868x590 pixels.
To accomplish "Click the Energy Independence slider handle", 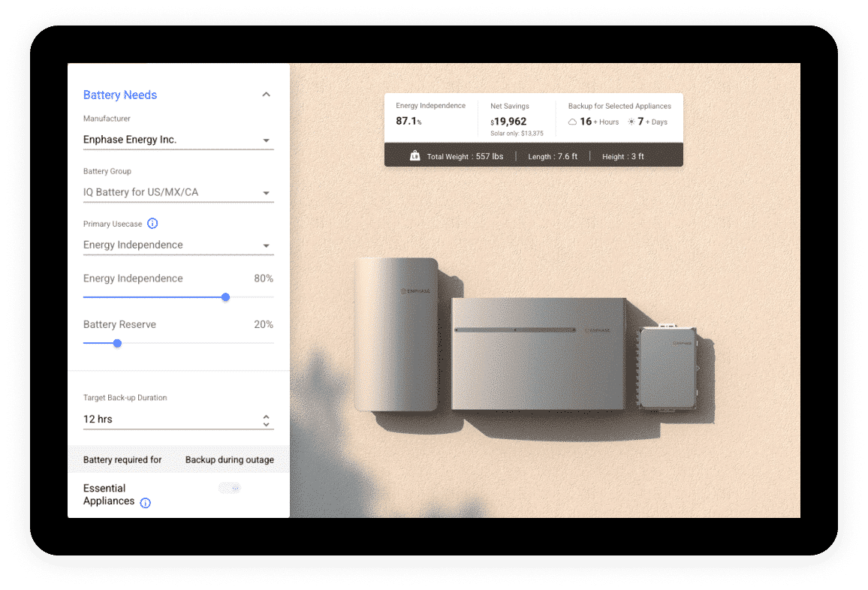I will coord(225,297).
